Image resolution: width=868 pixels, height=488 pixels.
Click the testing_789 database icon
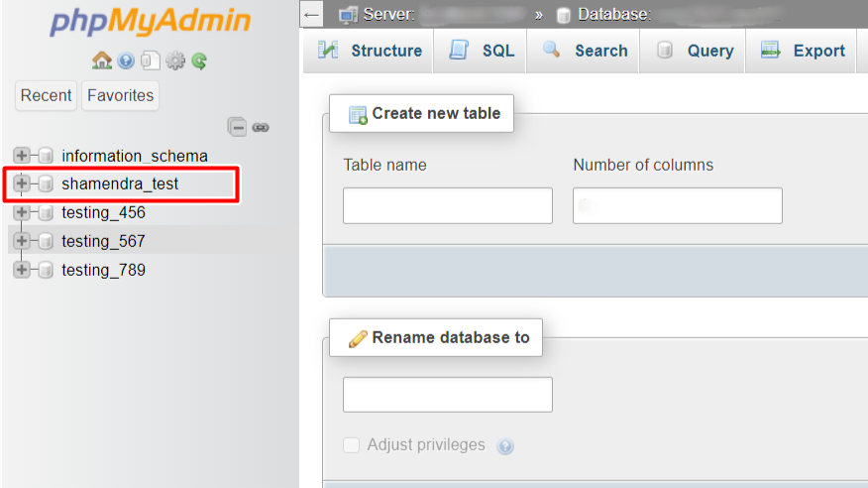coord(46,270)
